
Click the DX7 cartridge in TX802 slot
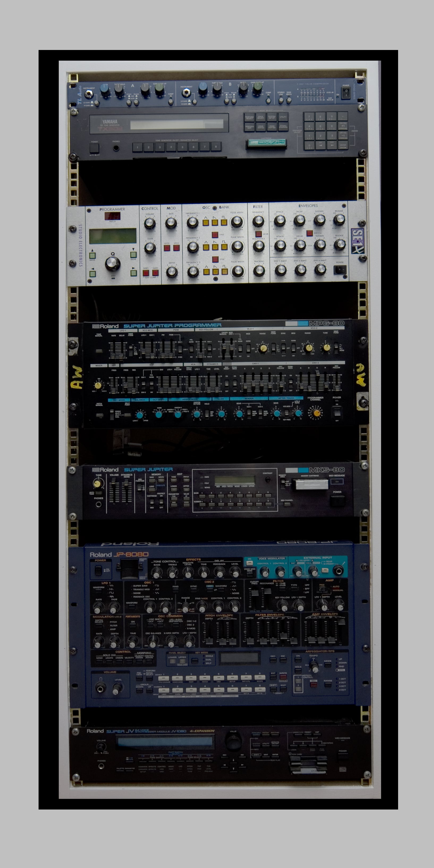266,142
